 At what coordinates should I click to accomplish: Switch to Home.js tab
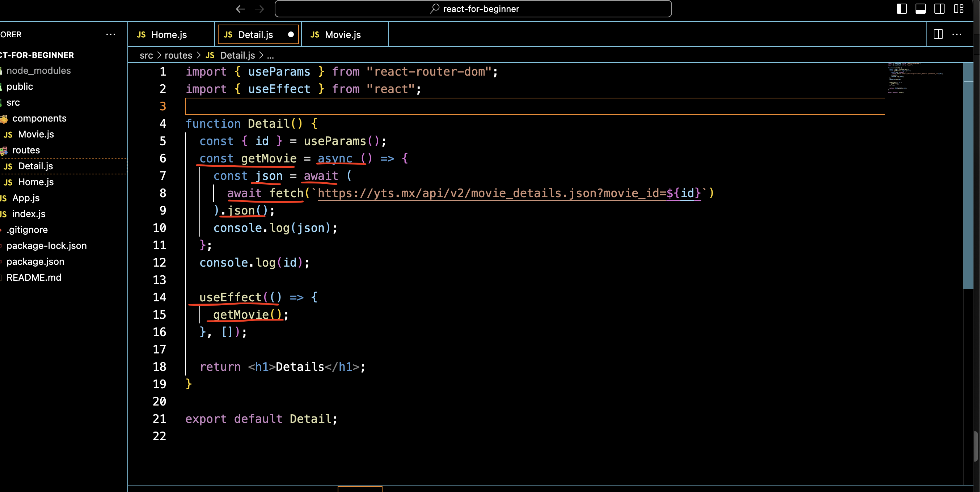[x=169, y=35]
